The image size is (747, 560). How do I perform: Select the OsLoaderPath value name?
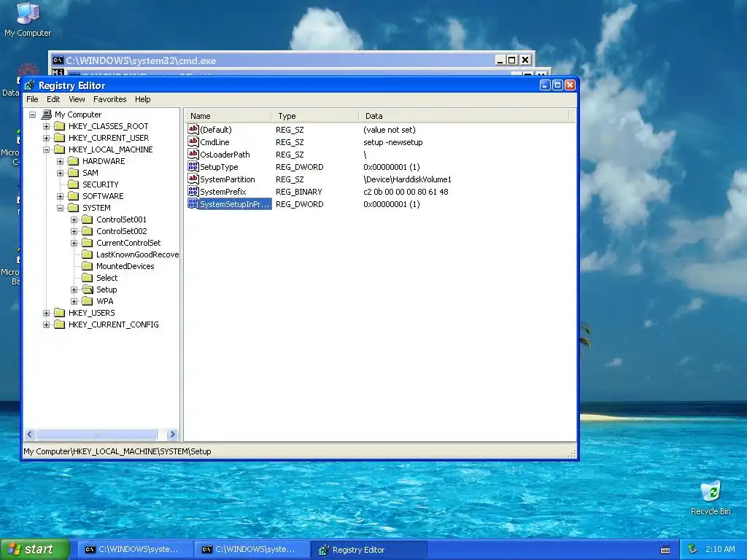tap(225, 155)
